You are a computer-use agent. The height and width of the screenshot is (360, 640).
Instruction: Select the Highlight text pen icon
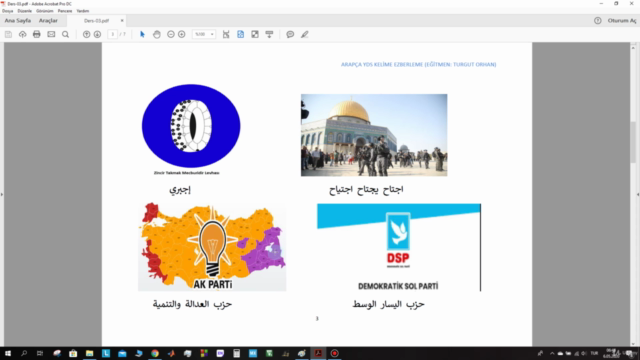pos(304,34)
